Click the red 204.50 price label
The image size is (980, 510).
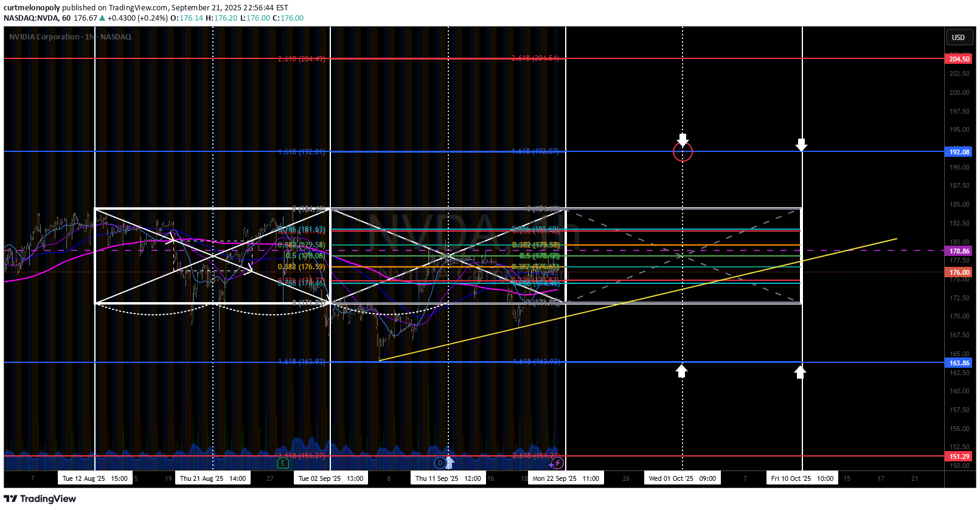point(959,59)
